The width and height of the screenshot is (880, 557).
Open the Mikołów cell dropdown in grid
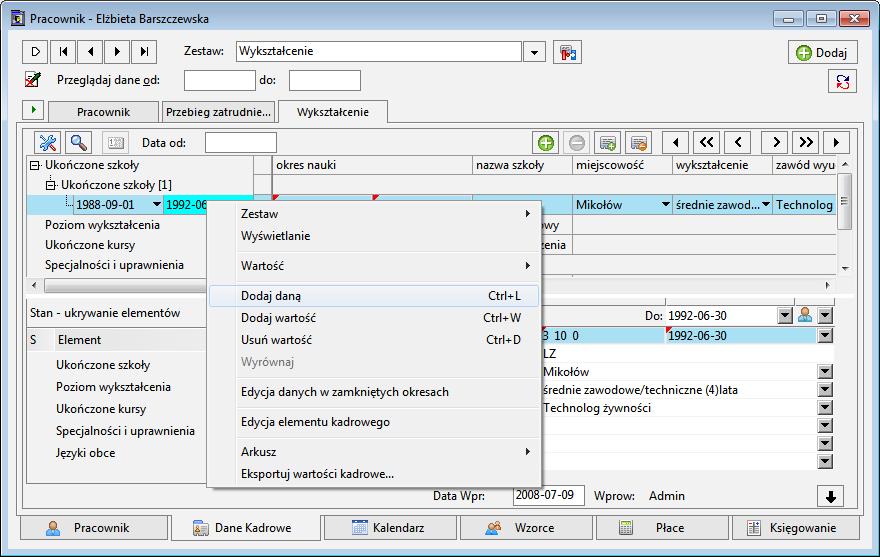pos(666,204)
